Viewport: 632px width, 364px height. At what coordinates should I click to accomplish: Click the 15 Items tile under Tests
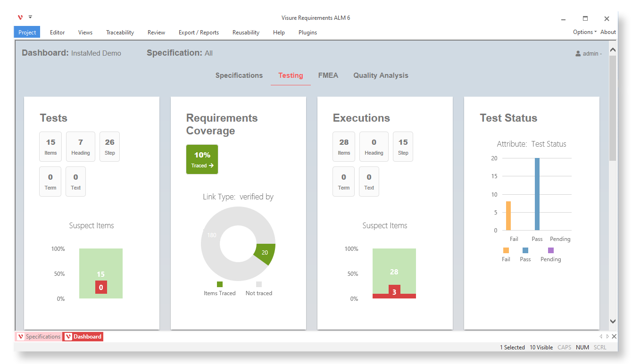(x=50, y=147)
